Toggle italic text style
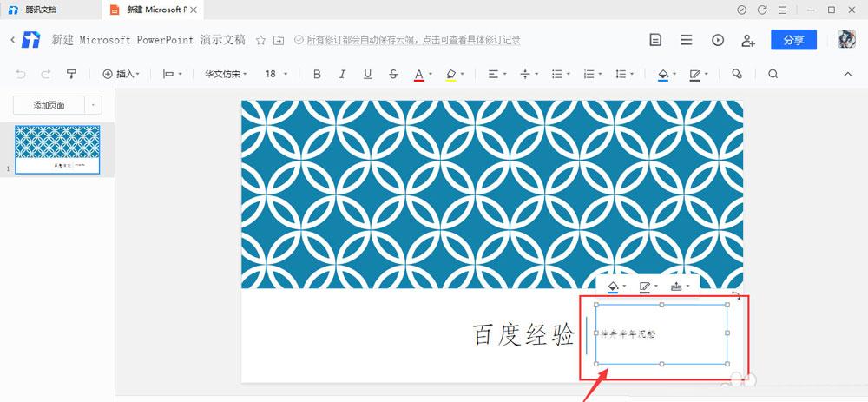Viewport: 868px width, 402px height. click(x=342, y=74)
